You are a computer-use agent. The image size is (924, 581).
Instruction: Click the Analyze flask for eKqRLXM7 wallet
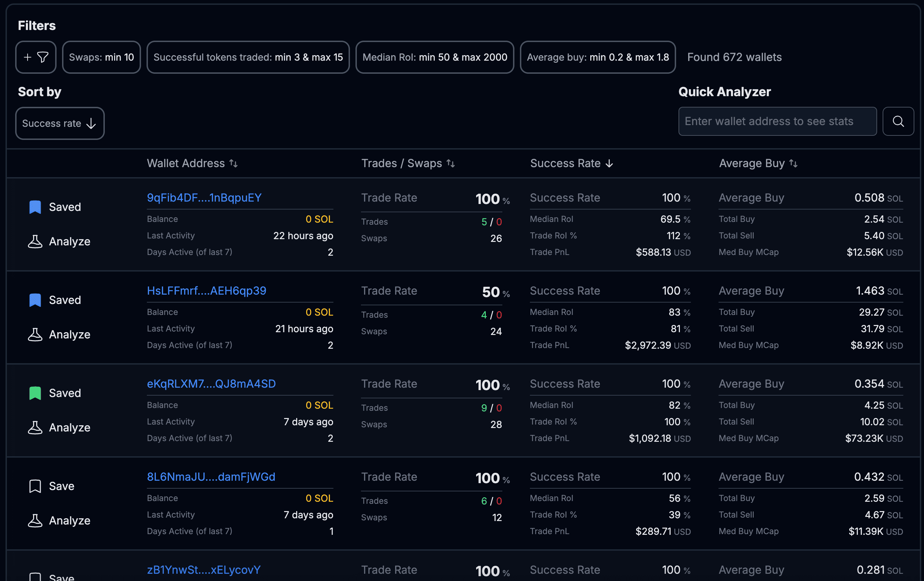35,428
